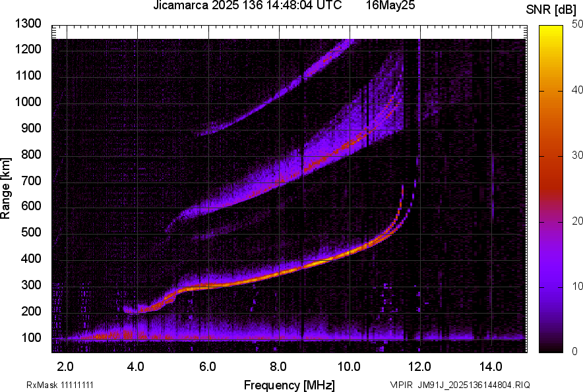Click the frequency tick label "10.0"

pyautogui.click(x=349, y=367)
